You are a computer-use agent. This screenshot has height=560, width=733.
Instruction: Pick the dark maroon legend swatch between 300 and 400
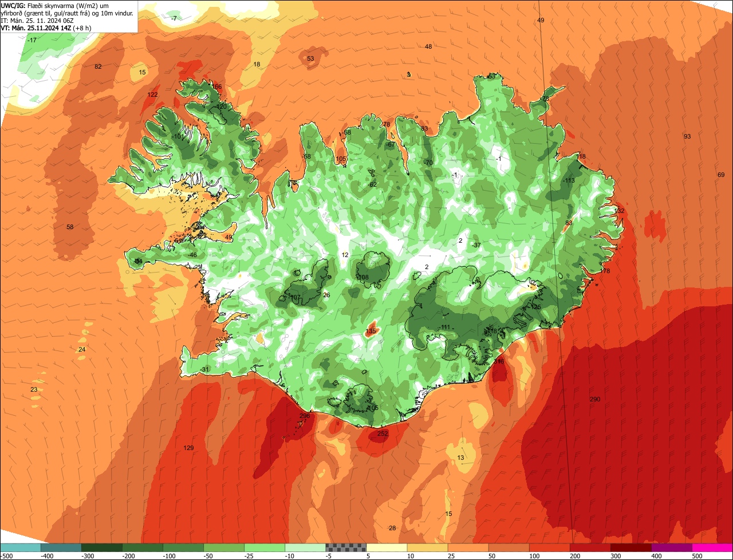[630, 547]
